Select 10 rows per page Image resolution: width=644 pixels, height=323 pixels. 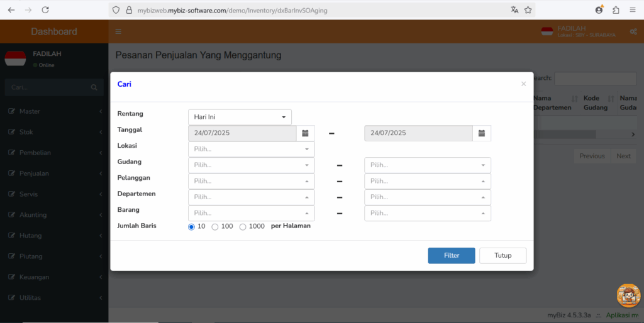tap(191, 227)
